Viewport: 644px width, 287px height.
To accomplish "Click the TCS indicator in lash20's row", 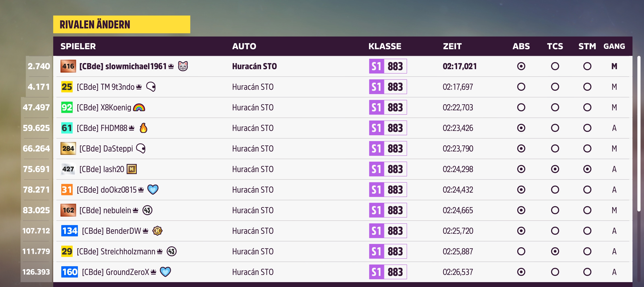I will pyautogui.click(x=555, y=169).
